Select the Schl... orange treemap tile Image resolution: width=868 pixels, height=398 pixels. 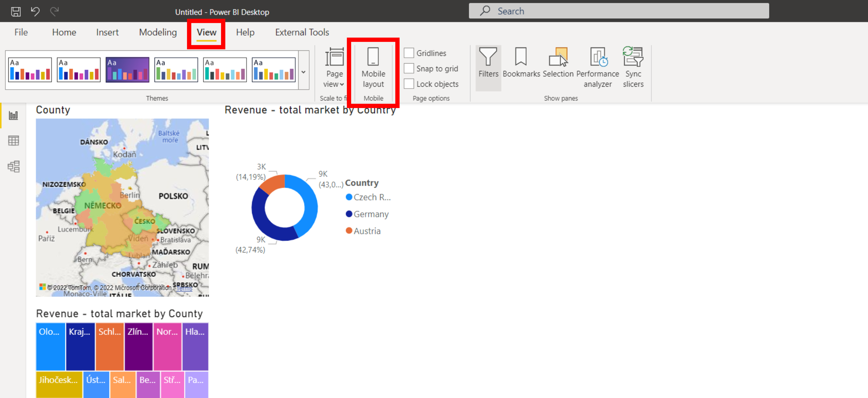(x=110, y=346)
